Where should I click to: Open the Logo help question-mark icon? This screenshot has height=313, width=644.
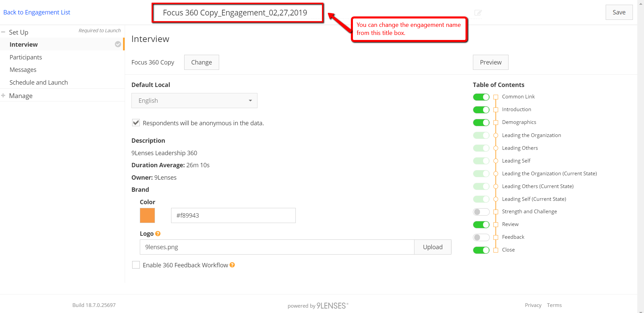pyautogui.click(x=158, y=234)
